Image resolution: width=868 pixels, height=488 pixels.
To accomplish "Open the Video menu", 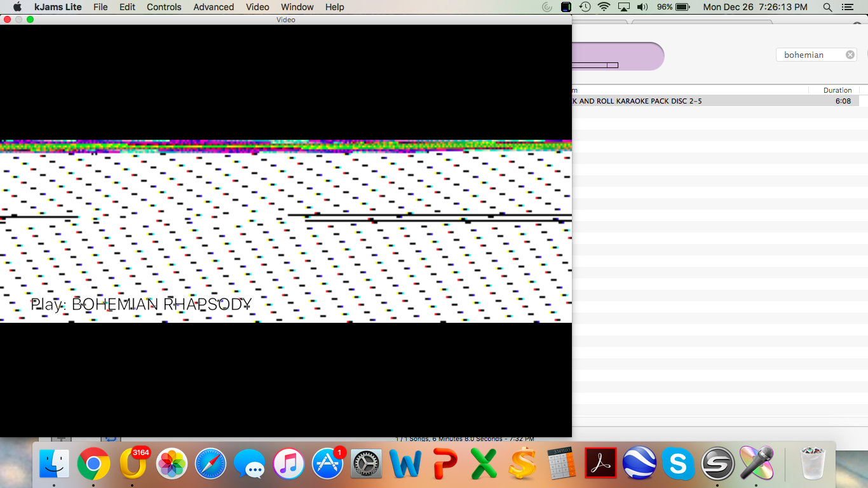I will (257, 7).
